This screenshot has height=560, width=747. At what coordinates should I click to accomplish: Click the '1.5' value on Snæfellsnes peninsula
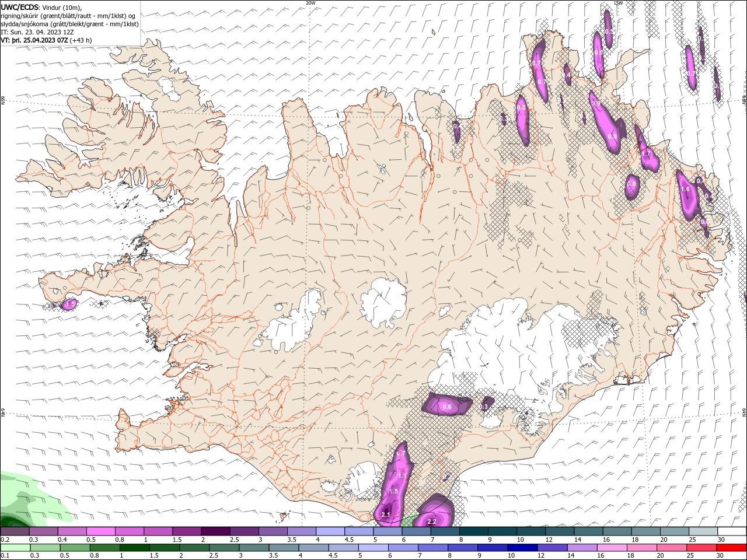[x=71, y=304]
